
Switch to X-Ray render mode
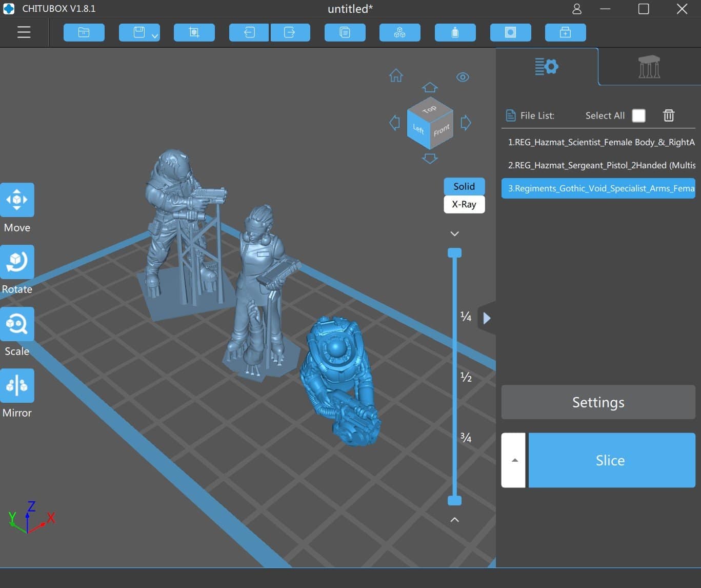pyautogui.click(x=464, y=204)
